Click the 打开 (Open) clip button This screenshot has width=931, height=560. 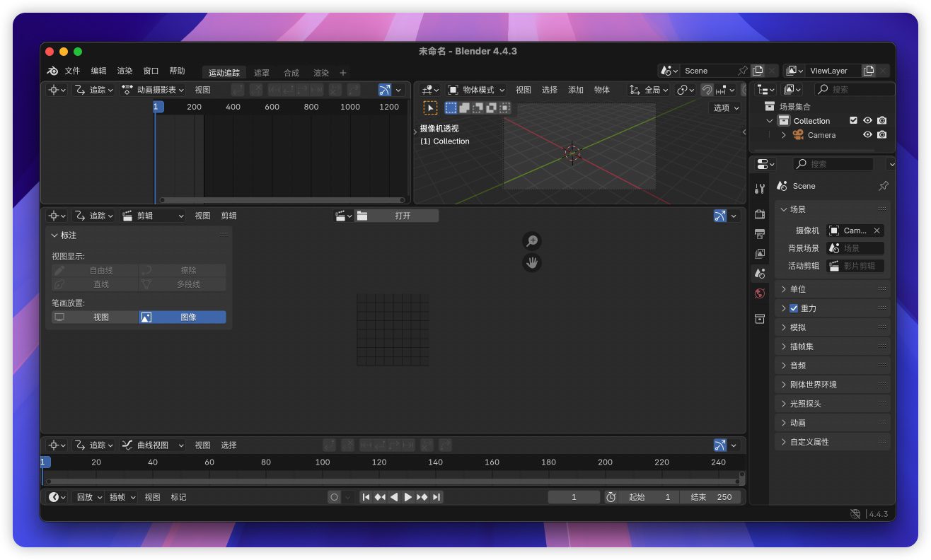pyautogui.click(x=403, y=216)
